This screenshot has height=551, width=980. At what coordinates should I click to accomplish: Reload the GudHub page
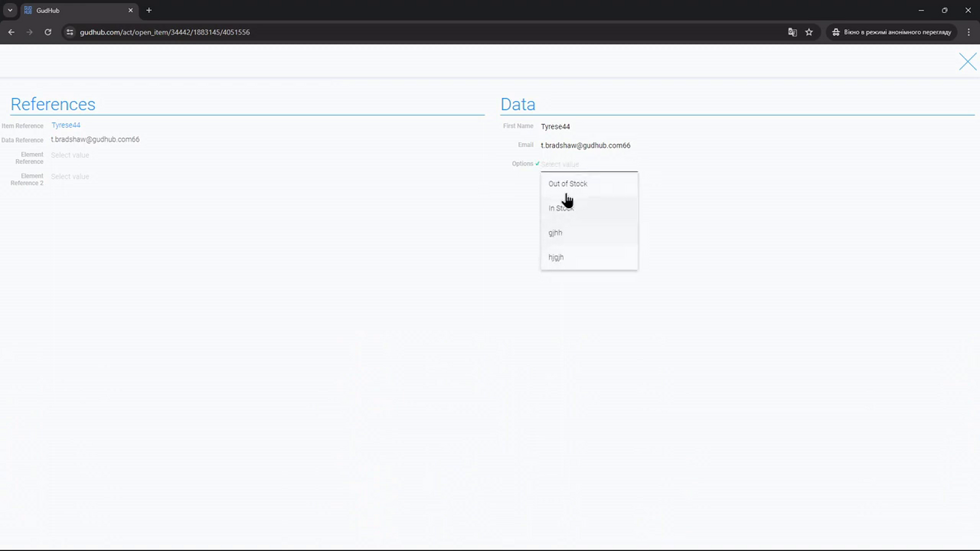coord(48,32)
